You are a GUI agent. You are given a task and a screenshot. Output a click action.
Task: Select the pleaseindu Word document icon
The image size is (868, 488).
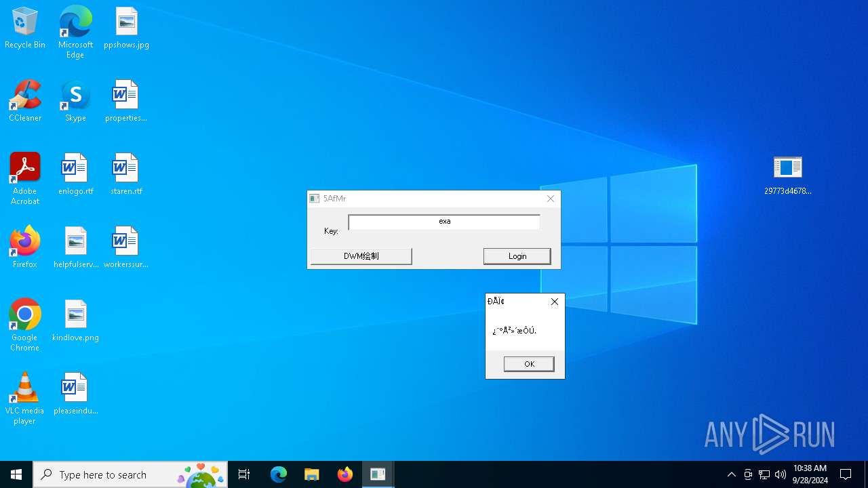(75, 394)
